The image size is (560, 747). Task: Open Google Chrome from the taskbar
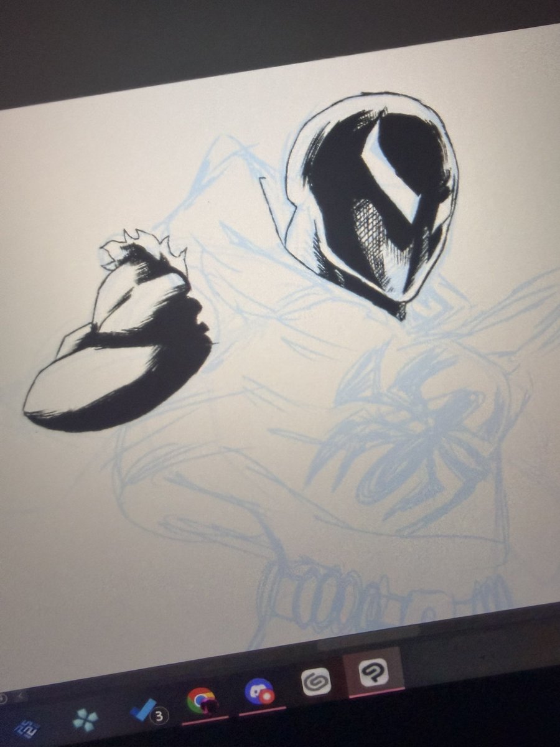click(x=201, y=702)
